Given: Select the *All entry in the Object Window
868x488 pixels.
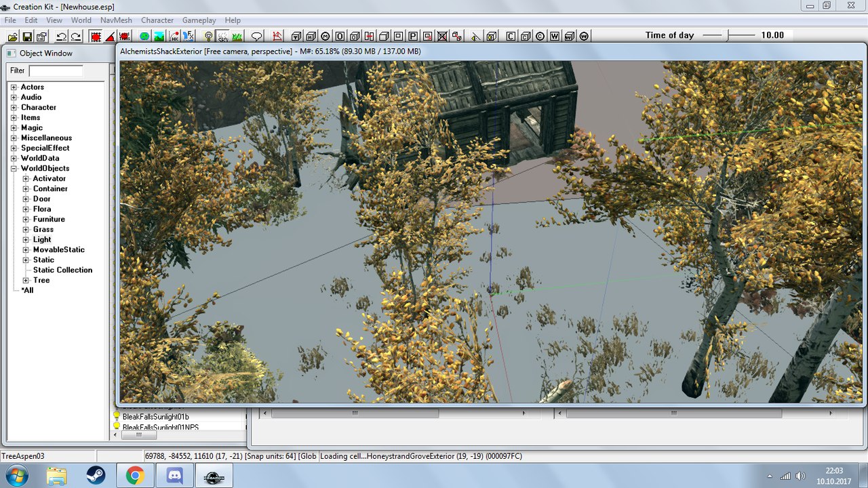Looking at the screenshot, I should [27, 290].
